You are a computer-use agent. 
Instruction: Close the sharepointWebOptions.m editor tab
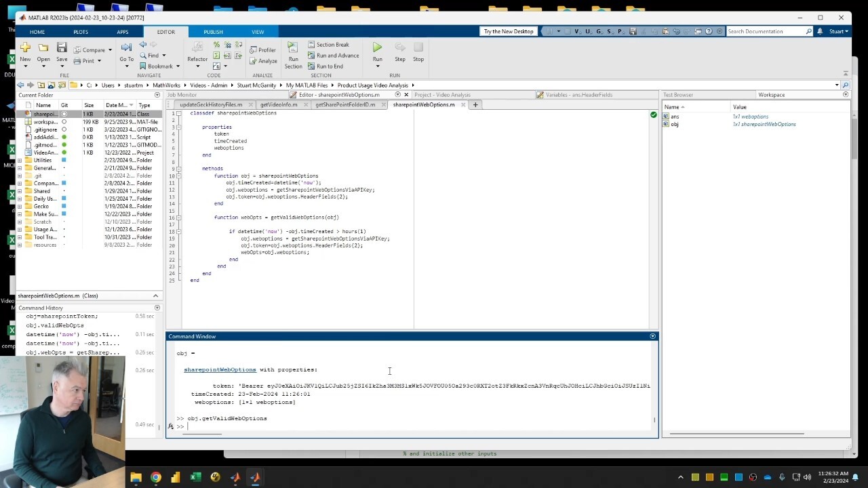coord(463,105)
